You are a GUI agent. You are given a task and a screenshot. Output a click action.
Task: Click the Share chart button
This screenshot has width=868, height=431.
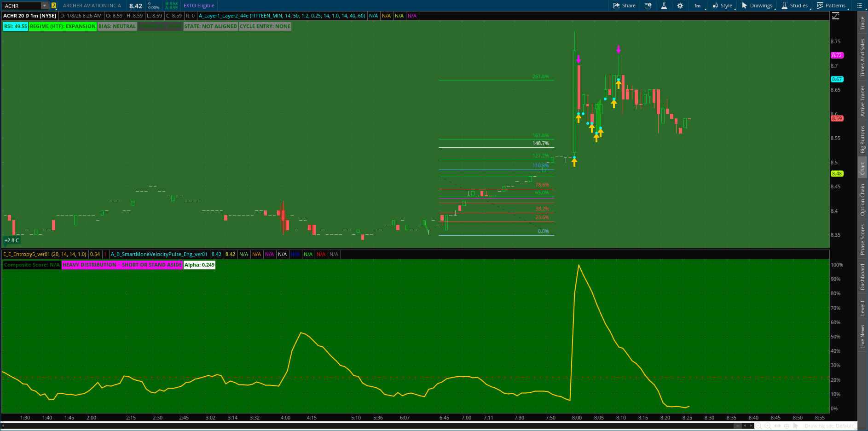624,6
